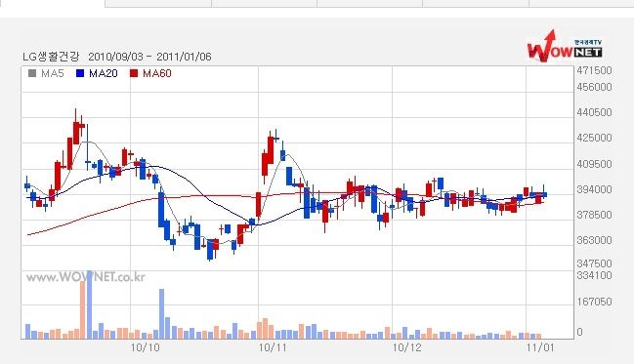This screenshot has width=634, height=364.
Task: Click the 409500 price axis label
Action: pos(594,164)
